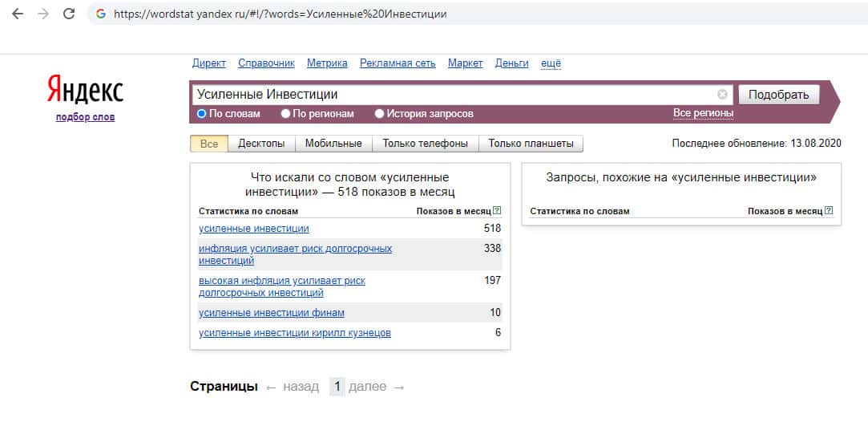Click the browser forward arrow
The image size is (868, 422).
42,14
